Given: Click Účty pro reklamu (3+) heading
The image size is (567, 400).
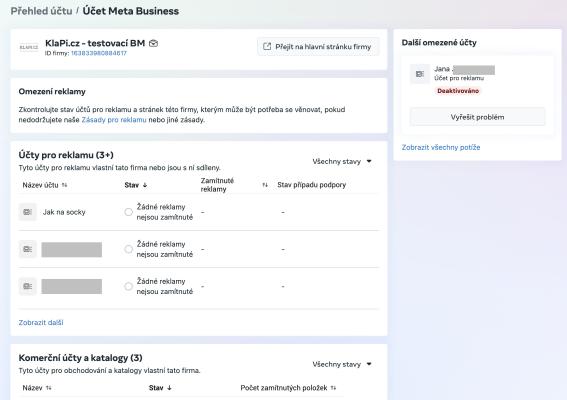Looking at the screenshot, I should pos(66,155).
